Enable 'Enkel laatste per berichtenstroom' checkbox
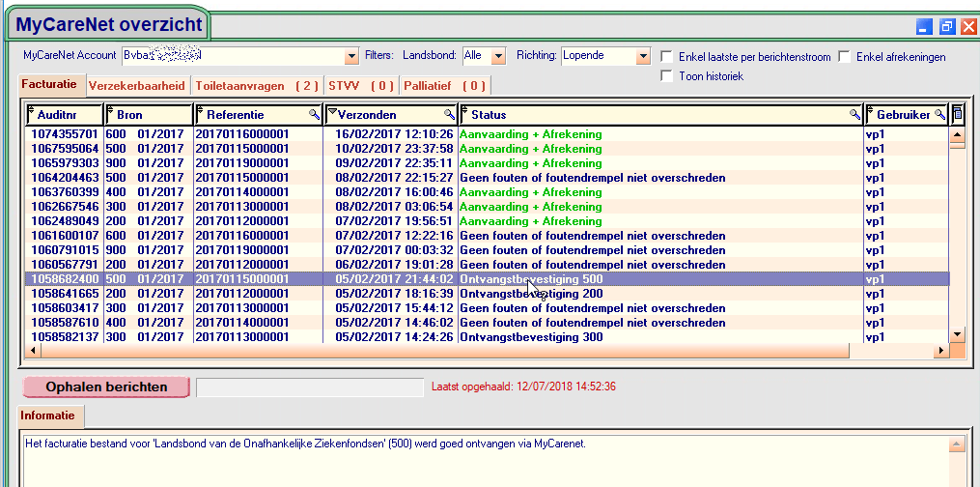The image size is (980, 487). (x=667, y=57)
